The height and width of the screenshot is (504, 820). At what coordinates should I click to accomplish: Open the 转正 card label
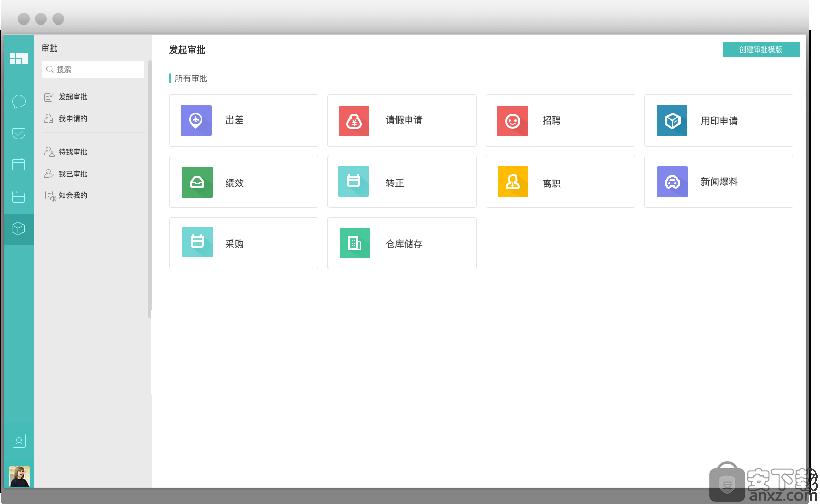(395, 183)
